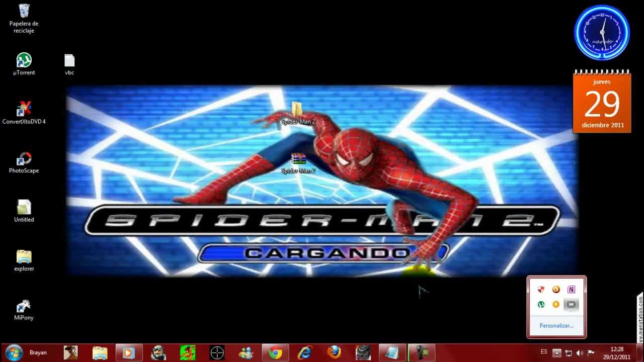
Task: Open Google Chrome from the taskbar
Action: (x=275, y=352)
